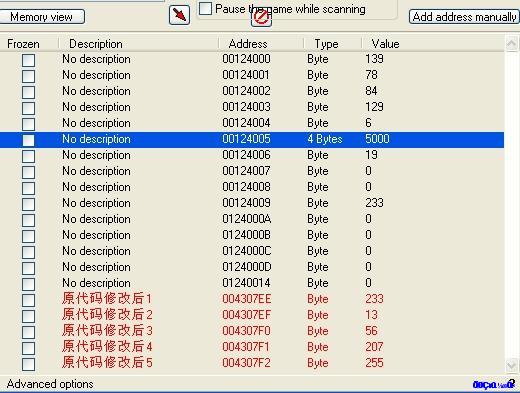
Task: Freeze the address 00124009 entry
Action: click(28, 204)
